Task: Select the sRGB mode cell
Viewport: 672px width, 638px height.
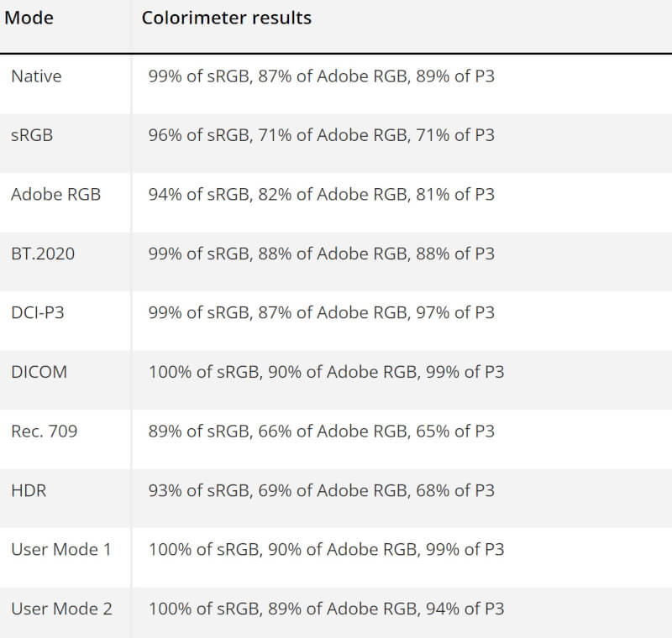Action: [x=32, y=135]
